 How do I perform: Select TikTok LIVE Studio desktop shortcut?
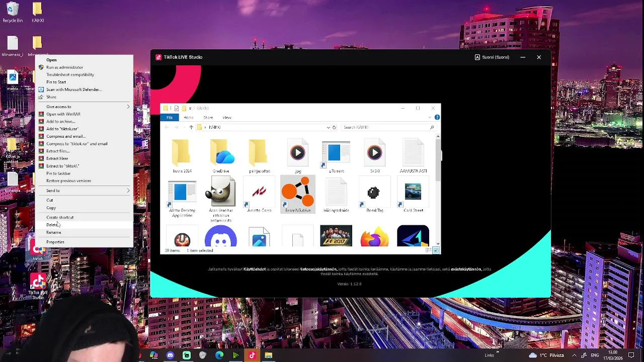pyautogui.click(x=38, y=286)
